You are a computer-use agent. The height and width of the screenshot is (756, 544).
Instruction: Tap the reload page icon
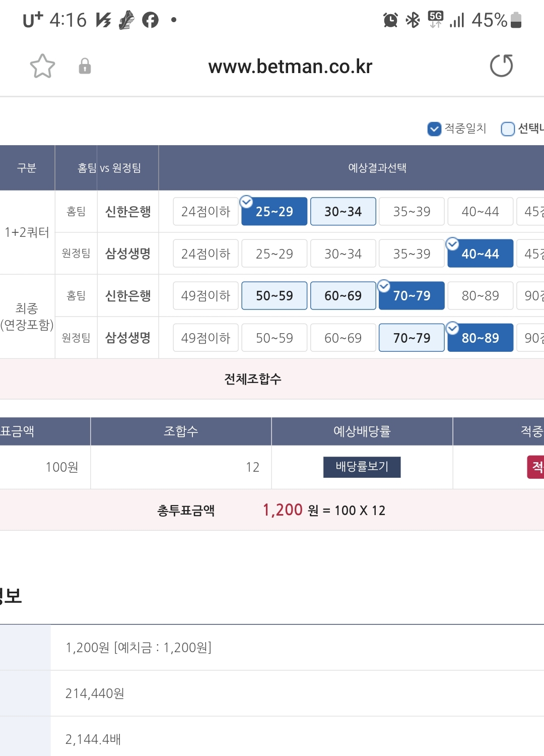(501, 66)
